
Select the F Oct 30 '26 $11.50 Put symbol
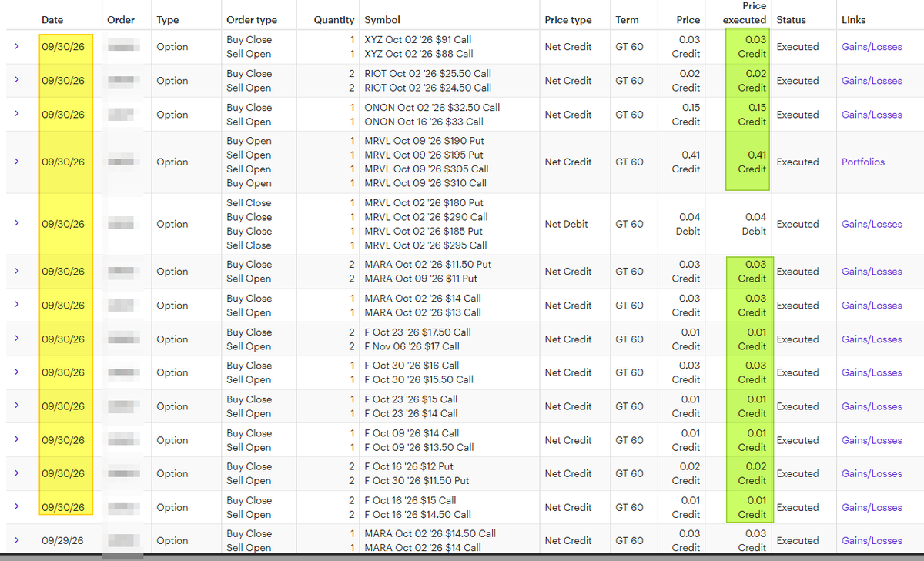417,481
